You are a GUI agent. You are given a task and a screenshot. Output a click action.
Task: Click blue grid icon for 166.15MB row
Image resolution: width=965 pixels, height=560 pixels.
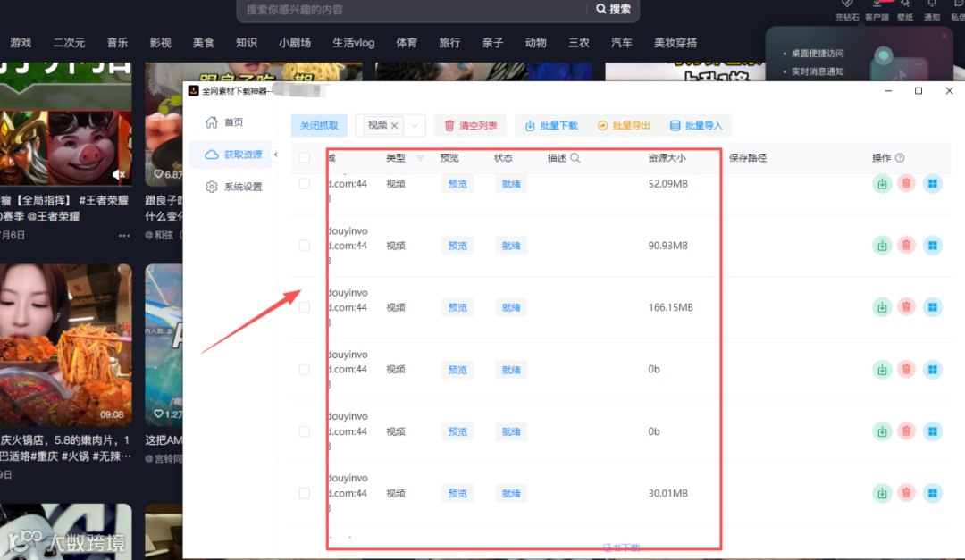932,307
